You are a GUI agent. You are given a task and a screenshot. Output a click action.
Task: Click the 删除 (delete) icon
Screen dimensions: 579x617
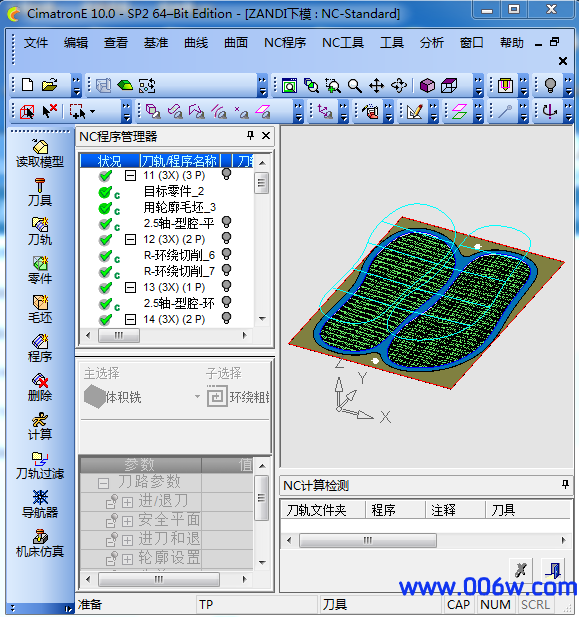(x=40, y=387)
